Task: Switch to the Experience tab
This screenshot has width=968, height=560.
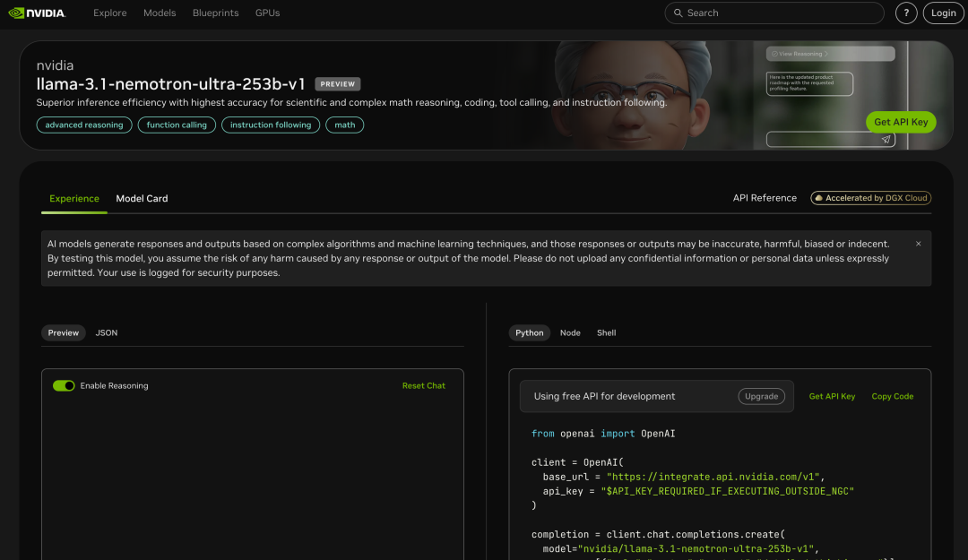Action: 74,199
